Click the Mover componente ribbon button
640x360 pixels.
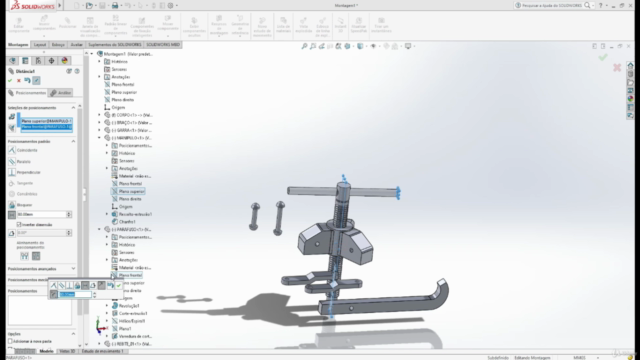(x=168, y=23)
